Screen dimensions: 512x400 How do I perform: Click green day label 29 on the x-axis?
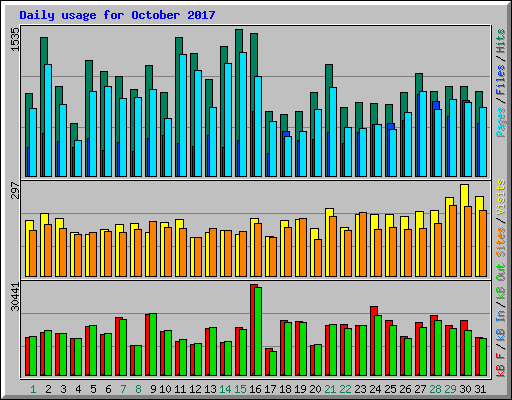450,389
